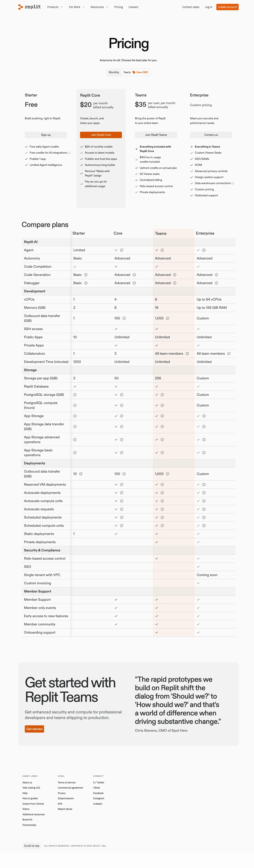Open the Terms of service link
254x868 pixels.
click(x=66, y=783)
